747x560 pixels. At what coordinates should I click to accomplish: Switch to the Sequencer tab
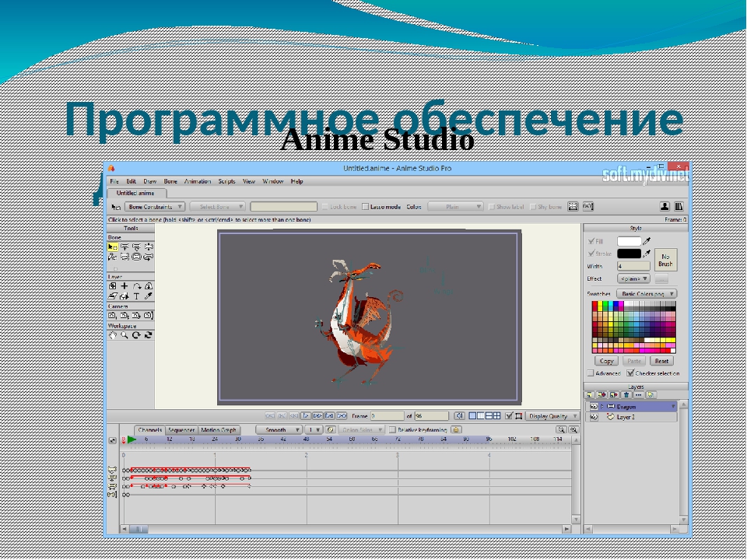pos(181,430)
